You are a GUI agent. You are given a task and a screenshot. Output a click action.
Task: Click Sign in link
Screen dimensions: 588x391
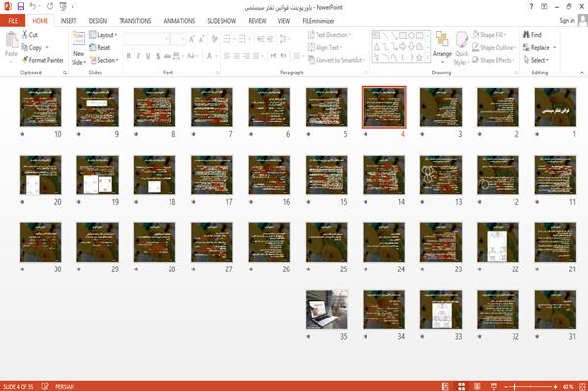click(x=567, y=21)
